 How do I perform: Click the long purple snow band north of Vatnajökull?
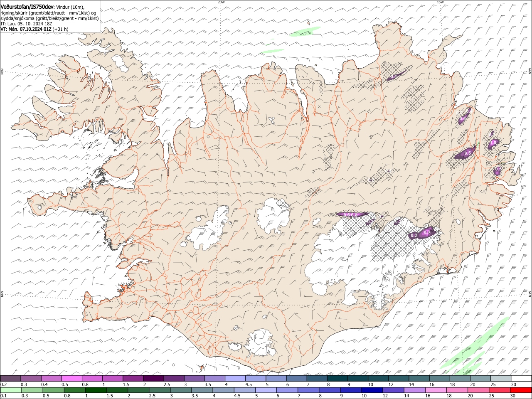(x=352, y=214)
